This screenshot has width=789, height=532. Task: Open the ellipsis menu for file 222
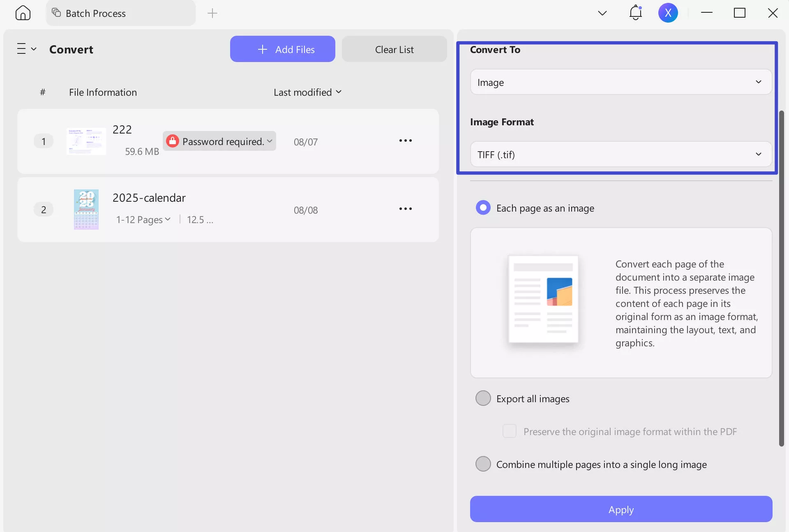(405, 140)
